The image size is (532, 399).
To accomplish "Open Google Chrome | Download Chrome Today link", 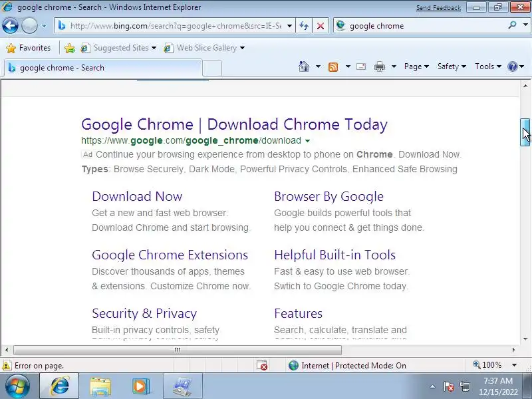I will pos(234,124).
